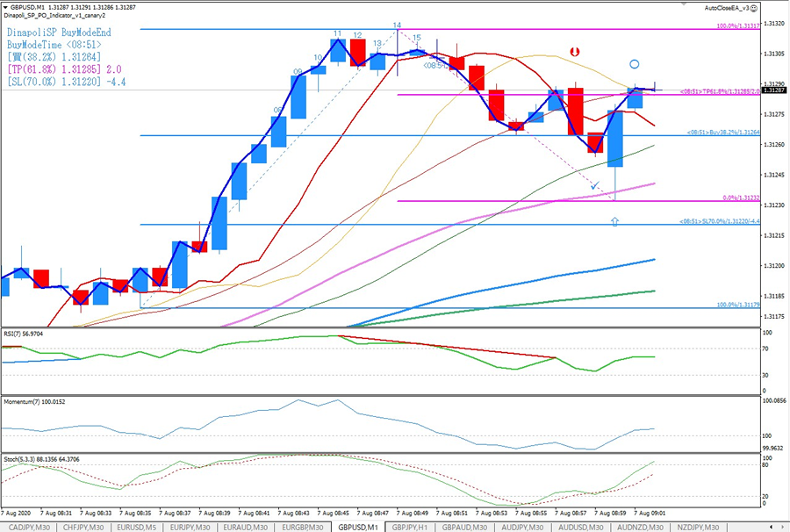This screenshot has height=532, width=790.
Task: Open the GBPAUD,M30 chart tab
Action: [464, 527]
